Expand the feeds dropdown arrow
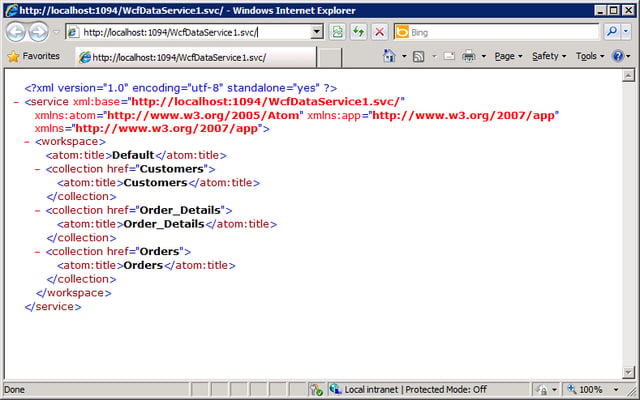This screenshot has height=400, width=640. (x=434, y=56)
